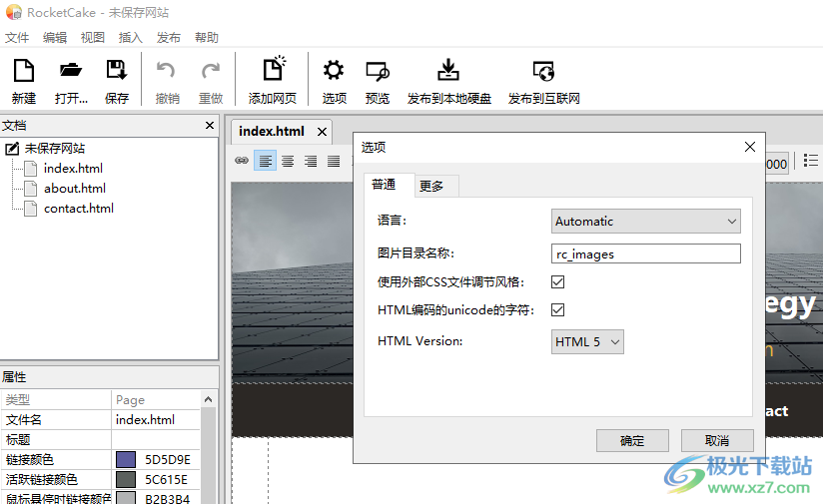Click the empty 标题 value cell
This screenshot has height=504, width=823.
tap(156, 440)
